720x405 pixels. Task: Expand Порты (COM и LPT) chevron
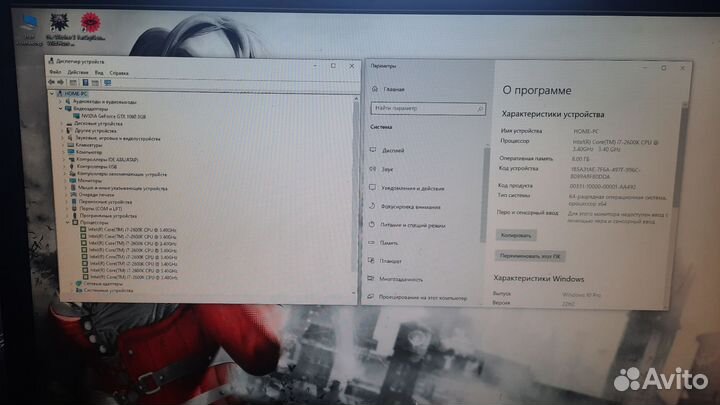67,208
